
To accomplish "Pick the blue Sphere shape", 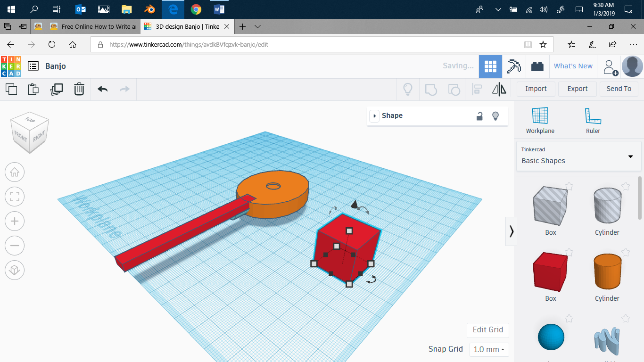I will pyautogui.click(x=551, y=337).
